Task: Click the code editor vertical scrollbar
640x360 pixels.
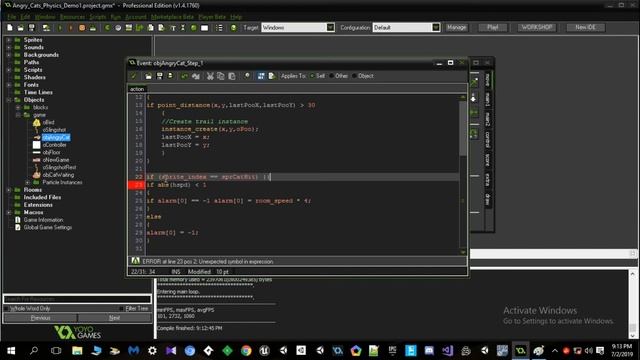Action: tap(463, 174)
